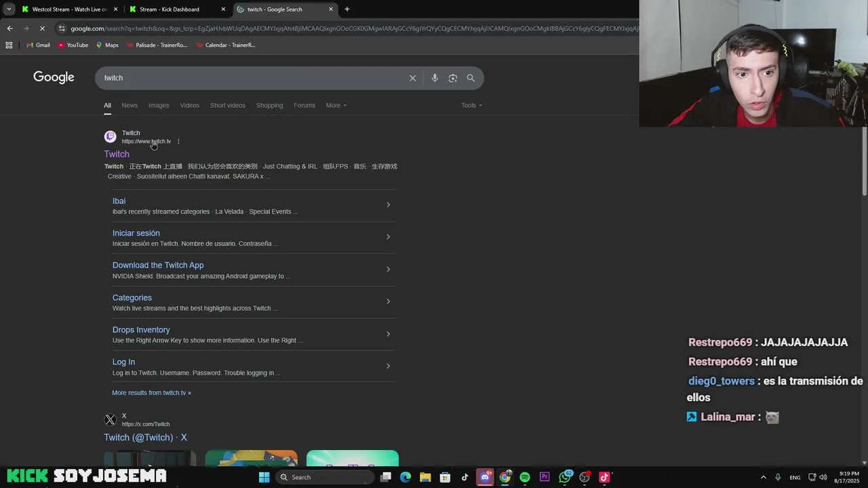Open the Drops Inventory sitelink
Viewport: 868px width, 488px height.
(141, 330)
